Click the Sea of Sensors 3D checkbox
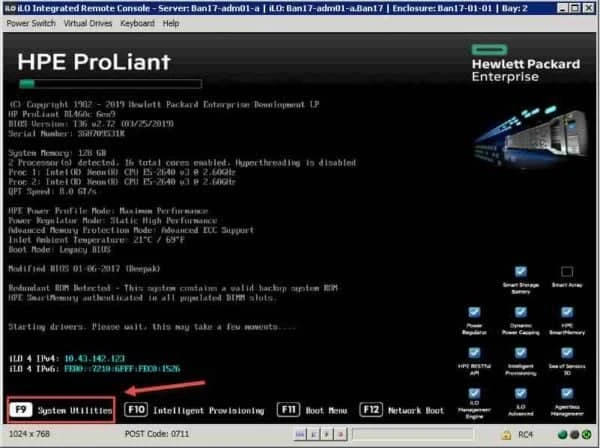The height and width of the screenshot is (448, 600). pos(567,353)
